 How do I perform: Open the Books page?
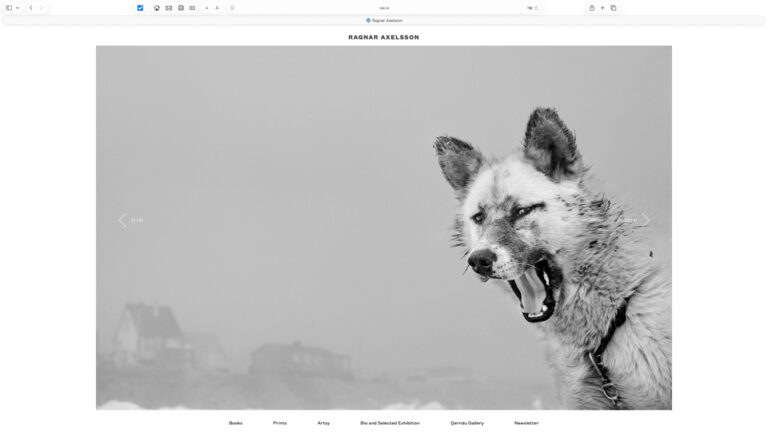pyautogui.click(x=235, y=423)
